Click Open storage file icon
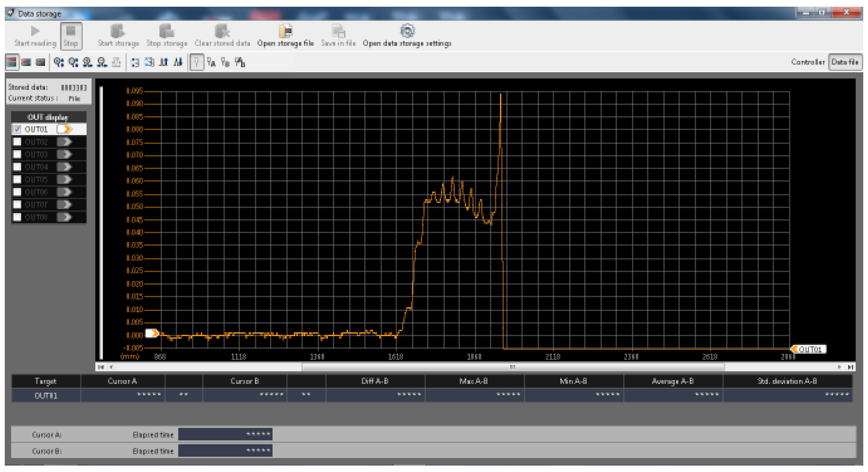The width and height of the screenshot is (868, 472). [286, 32]
